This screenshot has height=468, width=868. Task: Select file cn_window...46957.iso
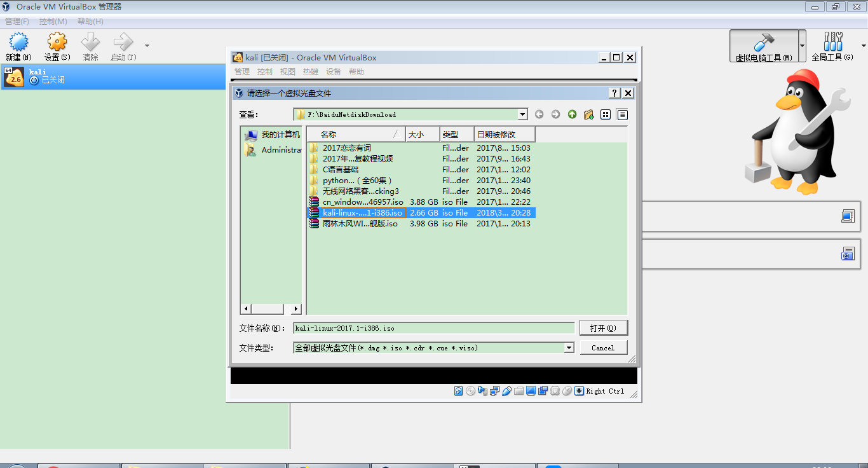point(362,202)
